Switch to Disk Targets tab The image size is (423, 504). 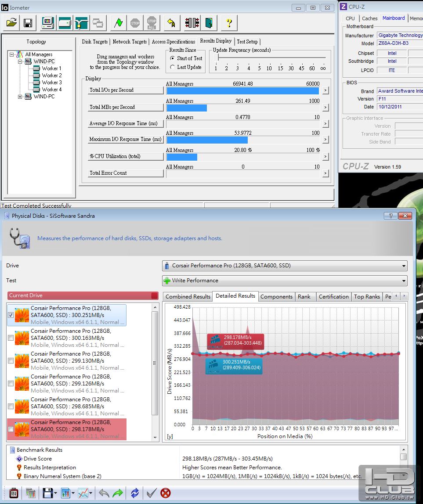[x=94, y=42]
